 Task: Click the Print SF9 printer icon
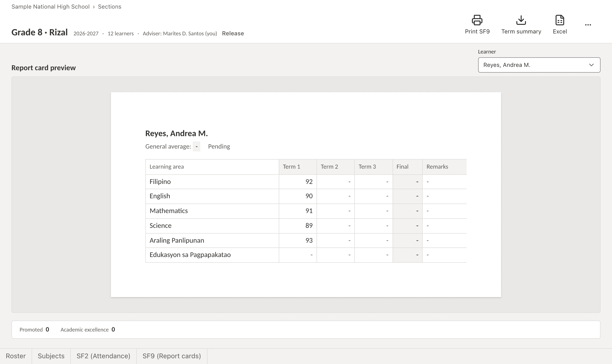pyautogui.click(x=477, y=20)
